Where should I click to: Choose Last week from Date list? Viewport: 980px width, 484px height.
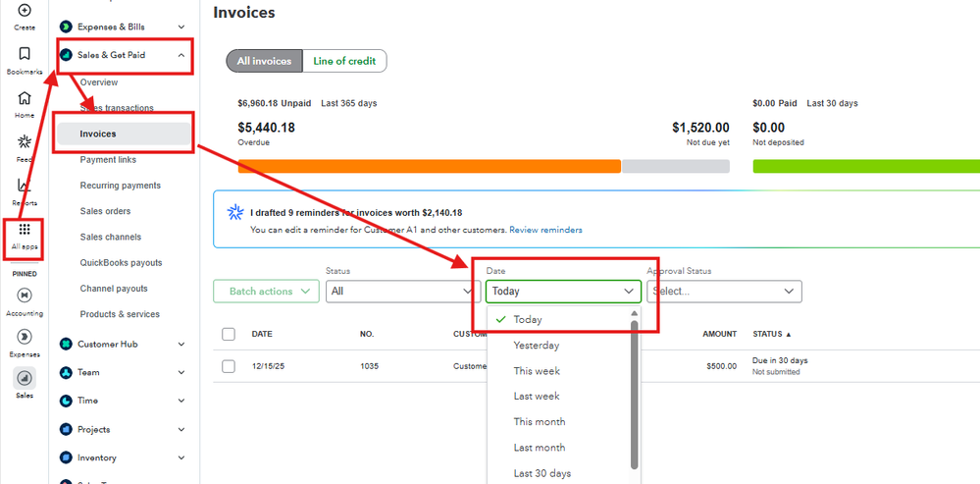pos(537,397)
